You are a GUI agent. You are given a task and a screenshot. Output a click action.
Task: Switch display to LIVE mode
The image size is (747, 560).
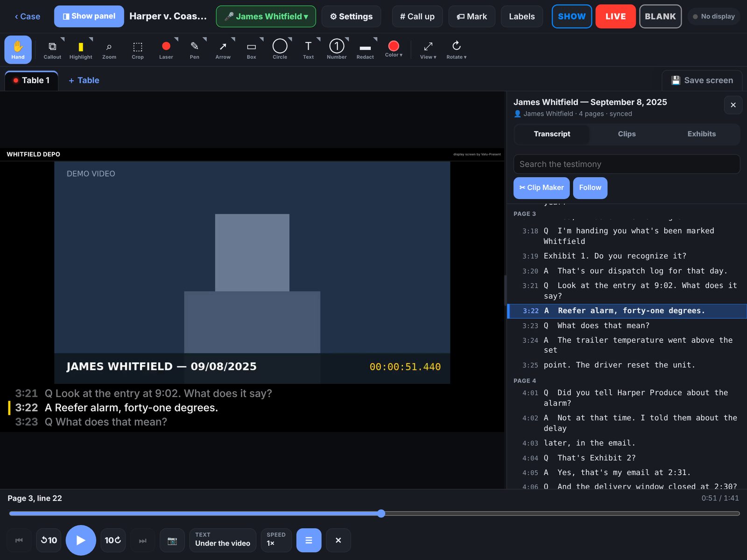(x=615, y=16)
